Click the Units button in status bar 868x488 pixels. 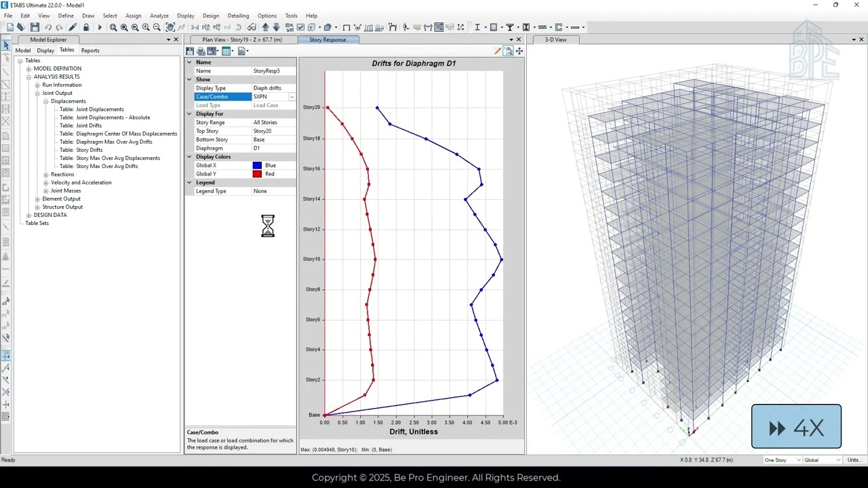click(x=854, y=460)
